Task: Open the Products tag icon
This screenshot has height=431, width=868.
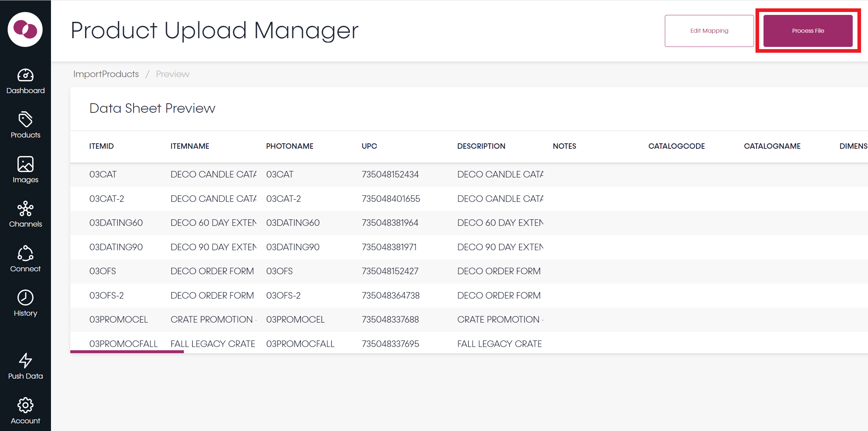Action: 25,119
